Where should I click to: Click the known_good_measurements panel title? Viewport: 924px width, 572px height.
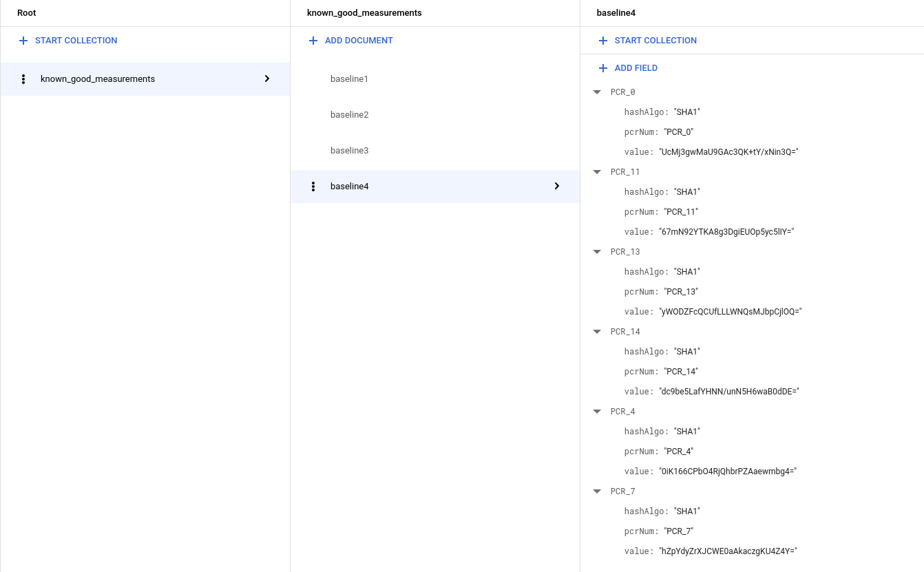click(364, 12)
